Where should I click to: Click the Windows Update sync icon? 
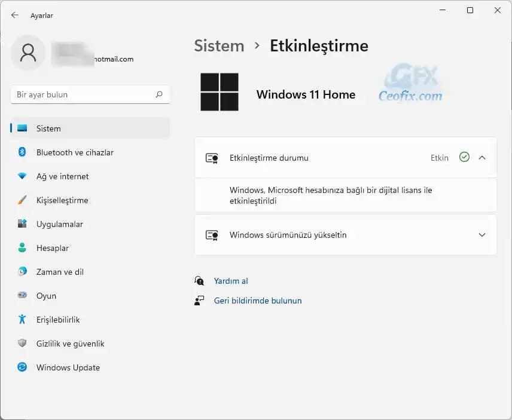(22, 367)
